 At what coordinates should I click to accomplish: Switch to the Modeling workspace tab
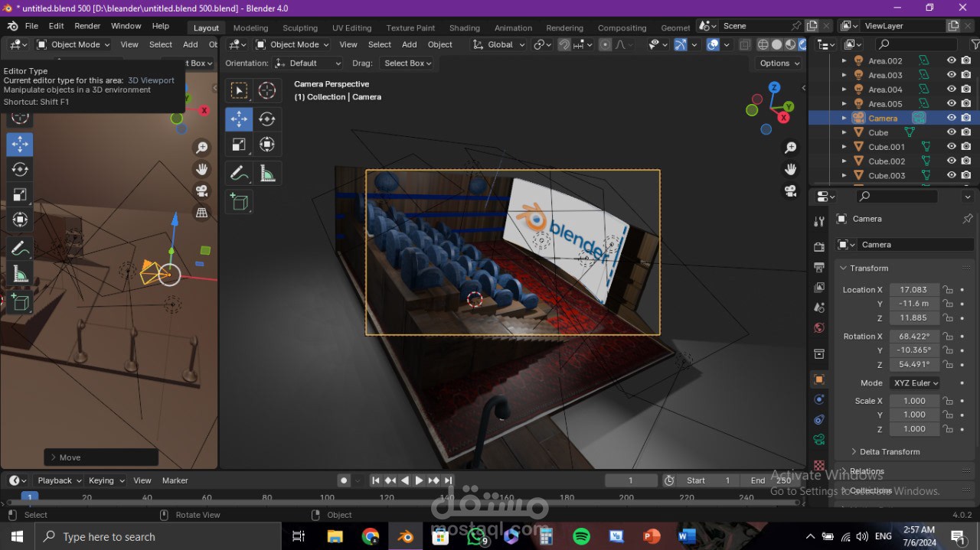coord(250,28)
